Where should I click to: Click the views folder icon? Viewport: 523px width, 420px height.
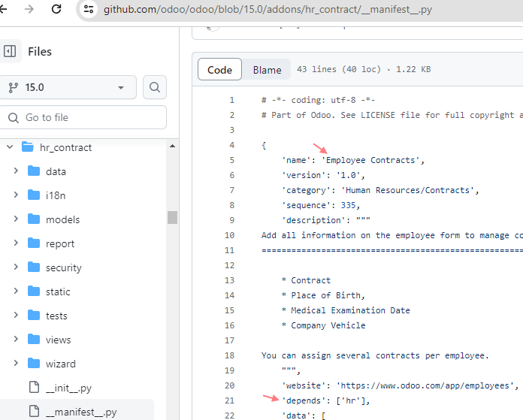coord(34,339)
